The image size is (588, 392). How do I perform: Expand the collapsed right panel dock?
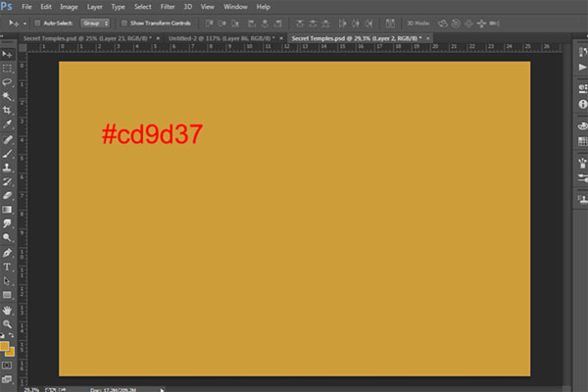pos(579,39)
